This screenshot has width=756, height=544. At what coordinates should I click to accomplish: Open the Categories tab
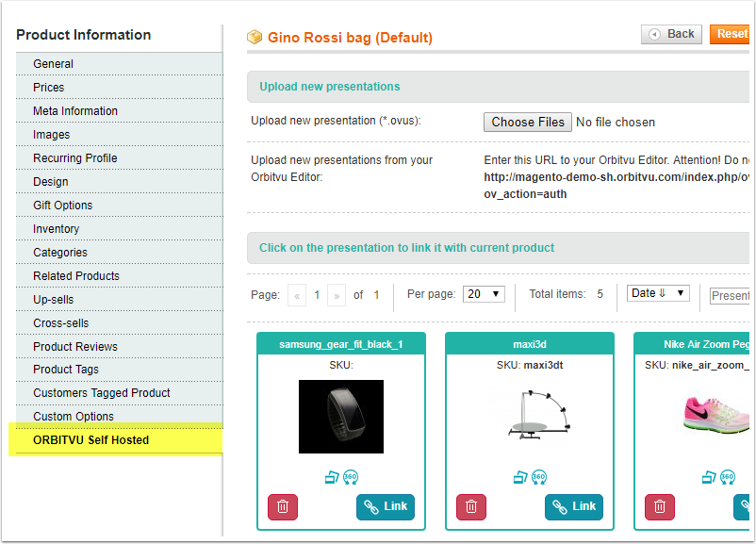point(120,253)
